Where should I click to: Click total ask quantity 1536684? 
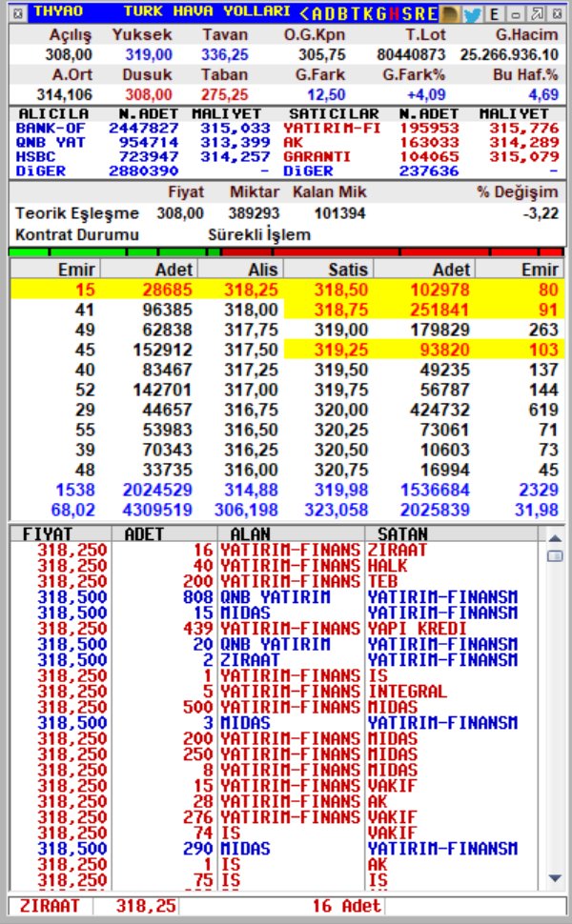[435, 490]
